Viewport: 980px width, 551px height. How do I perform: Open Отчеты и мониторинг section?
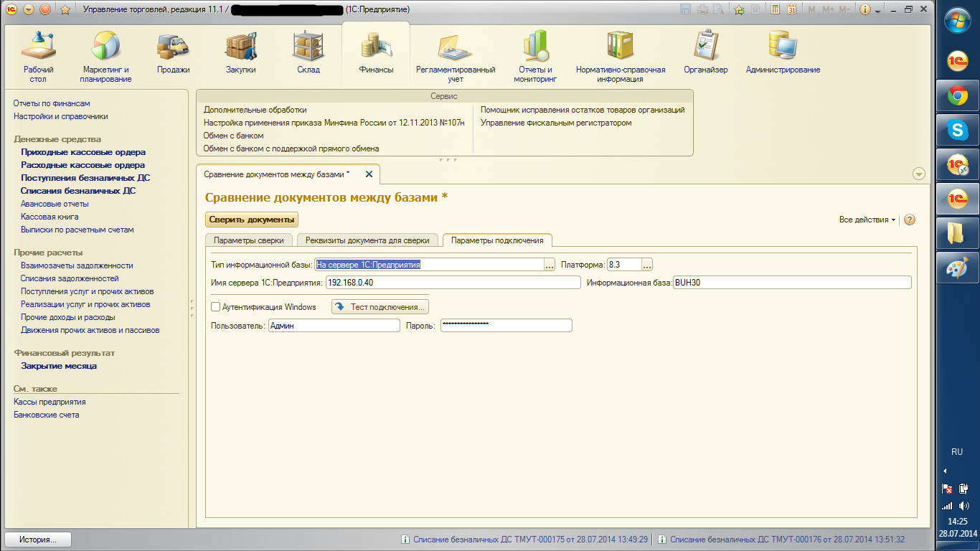(535, 57)
